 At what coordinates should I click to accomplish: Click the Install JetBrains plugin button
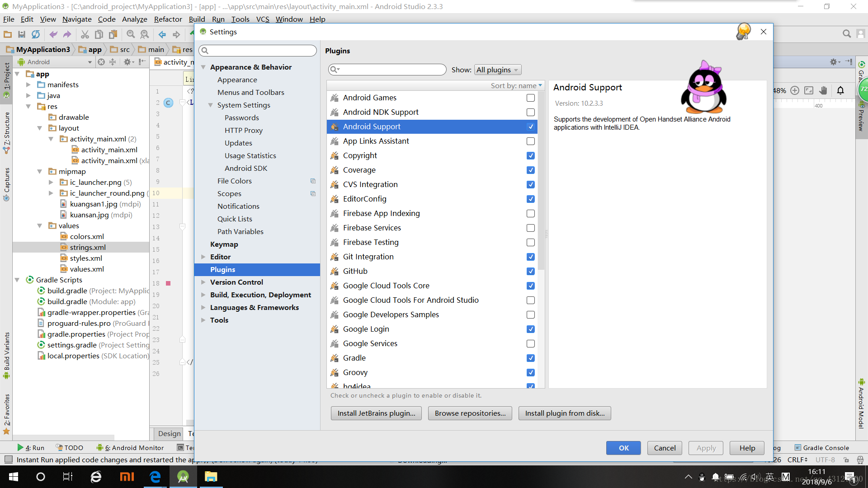tap(376, 413)
